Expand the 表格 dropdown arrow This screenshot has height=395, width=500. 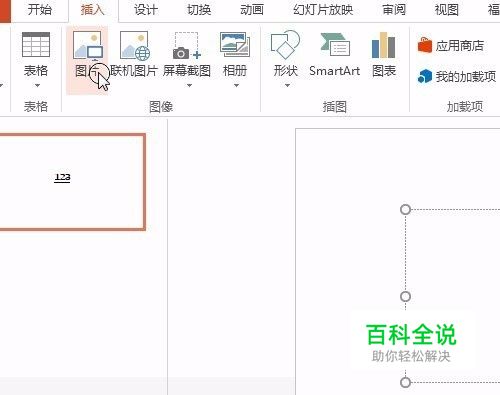click(x=37, y=86)
